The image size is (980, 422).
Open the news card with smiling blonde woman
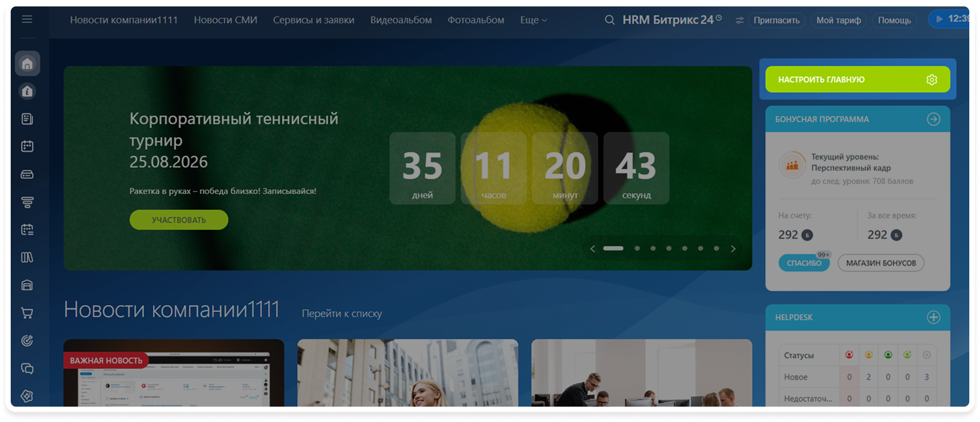tap(408, 373)
